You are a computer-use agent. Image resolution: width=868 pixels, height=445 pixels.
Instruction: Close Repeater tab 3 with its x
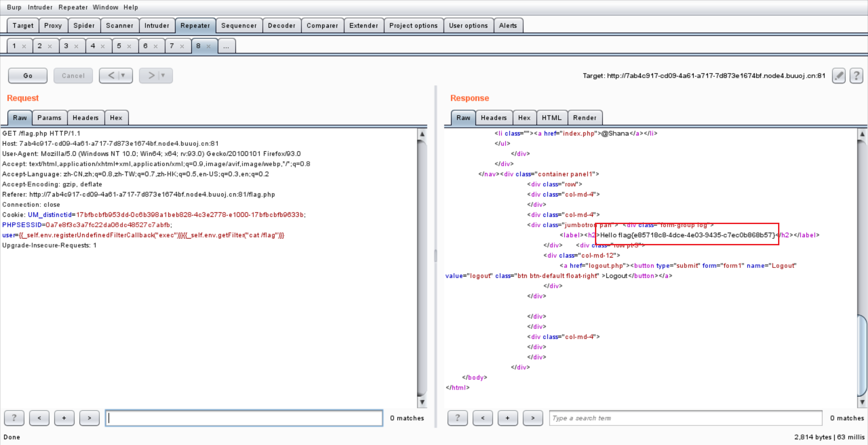(x=76, y=47)
